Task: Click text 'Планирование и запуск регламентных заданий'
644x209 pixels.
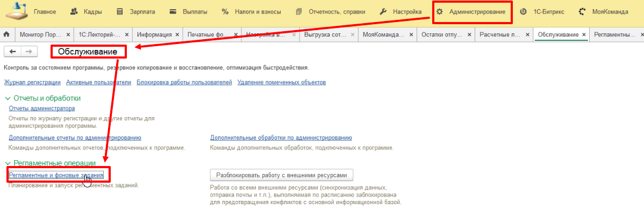Action: coord(74,185)
